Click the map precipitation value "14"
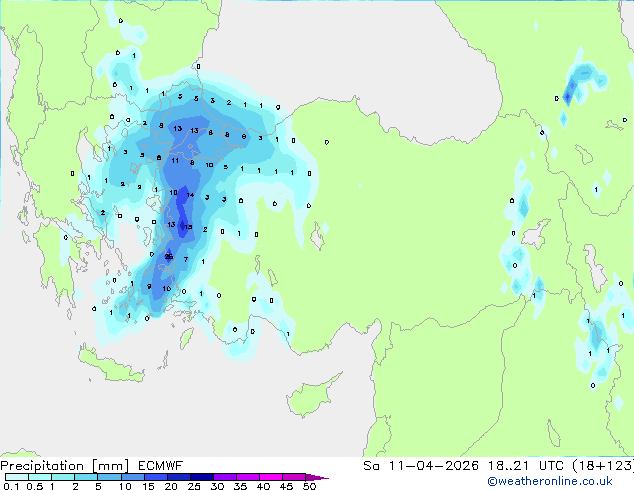The image size is (634, 490). 190,195
